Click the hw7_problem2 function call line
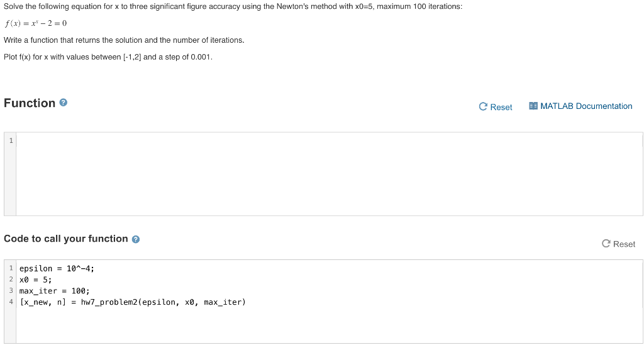 point(132,303)
